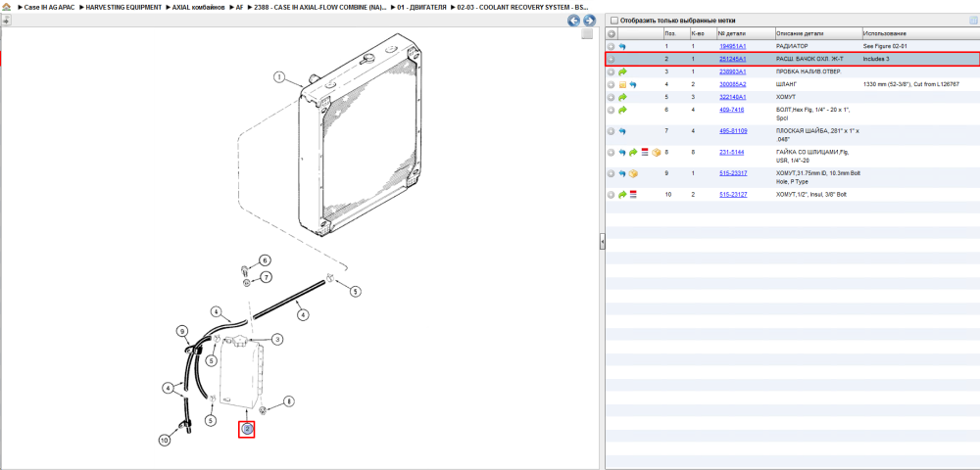Toggle plus circle for row 515-23127

click(612, 195)
